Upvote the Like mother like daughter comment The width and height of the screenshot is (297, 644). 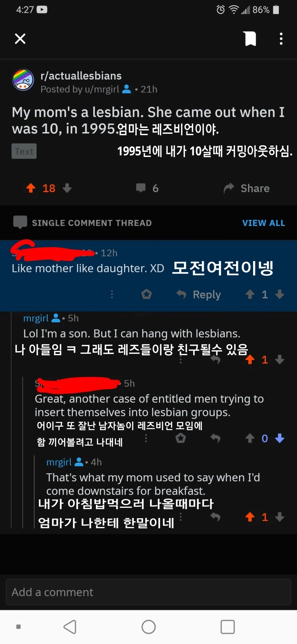249,294
